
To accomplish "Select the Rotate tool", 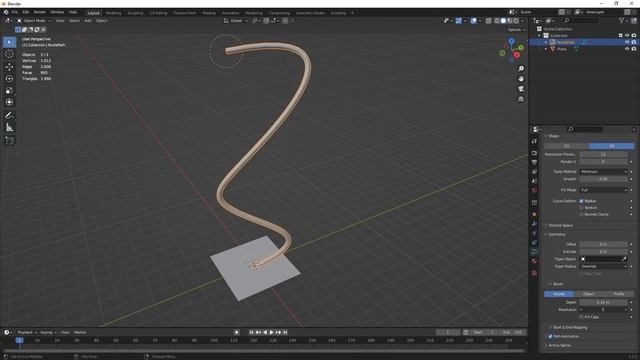I will tap(9, 78).
